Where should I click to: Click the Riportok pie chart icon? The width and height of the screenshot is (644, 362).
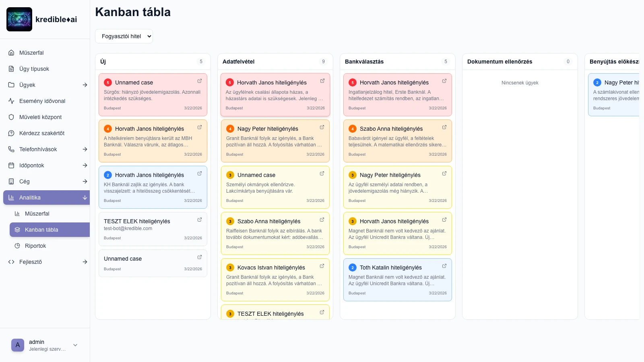point(17,246)
